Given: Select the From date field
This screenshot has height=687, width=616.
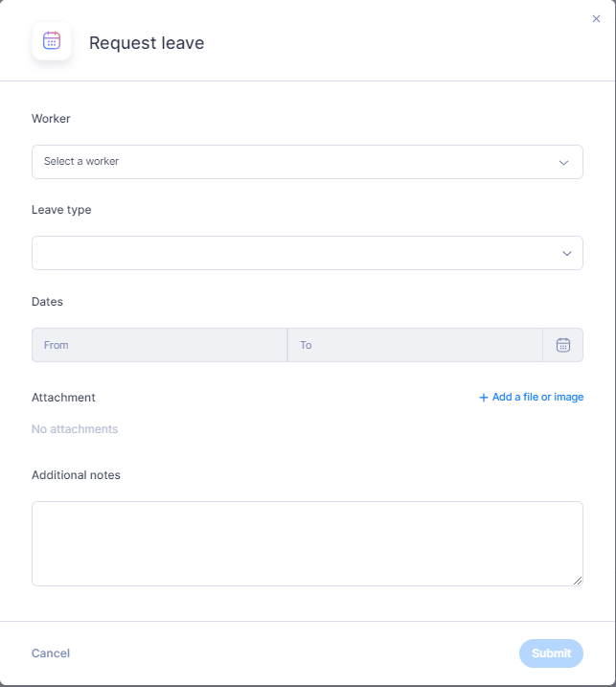Looking at the screenshot, I should tap(159, 345).
